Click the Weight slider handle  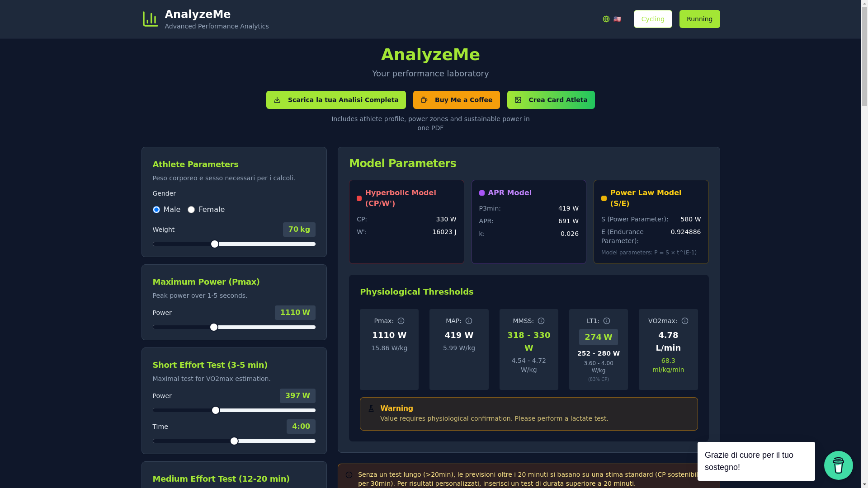click(x=215, y=244)
